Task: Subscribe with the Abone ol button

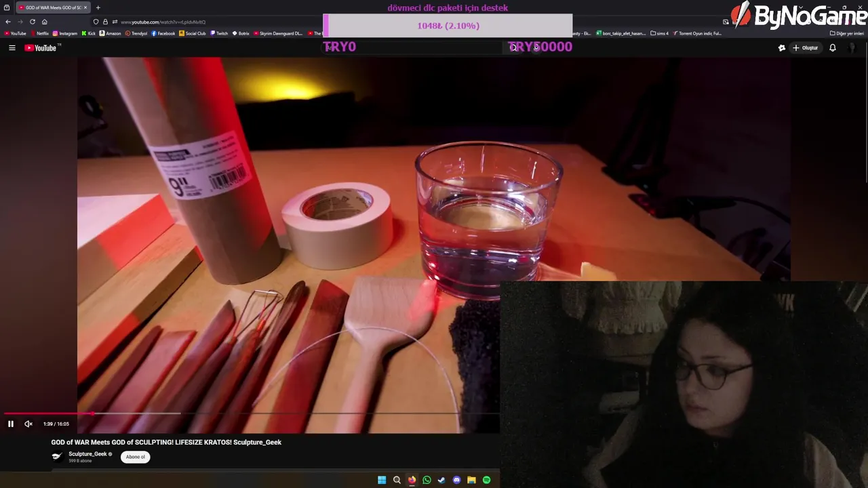Action: (x=136, y=457)
